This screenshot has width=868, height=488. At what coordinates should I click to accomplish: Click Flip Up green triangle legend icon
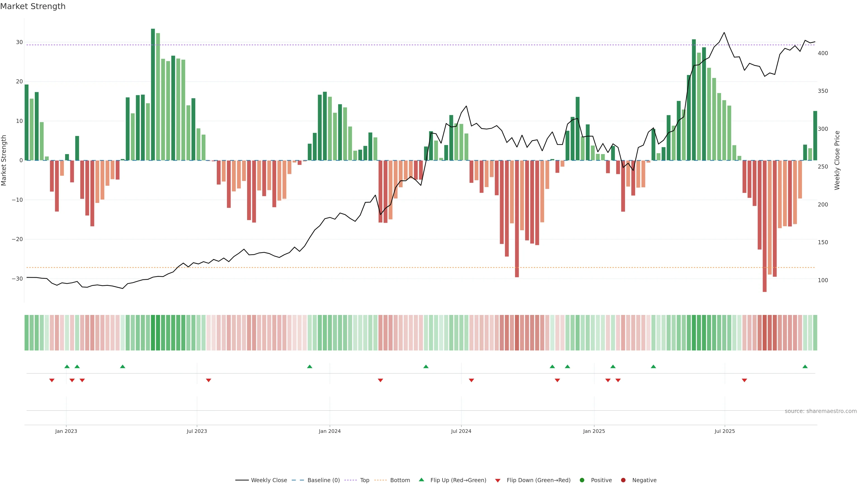(x=421, y=480)
